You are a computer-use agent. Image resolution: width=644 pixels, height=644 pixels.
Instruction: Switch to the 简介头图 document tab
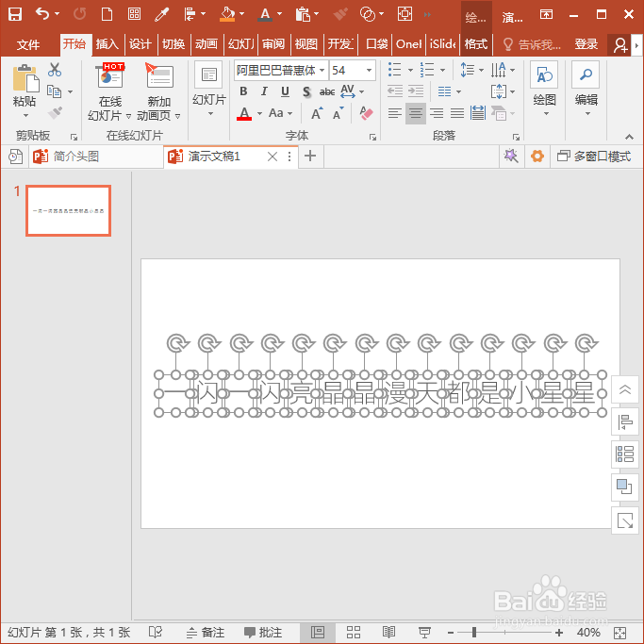click(96, 157)
